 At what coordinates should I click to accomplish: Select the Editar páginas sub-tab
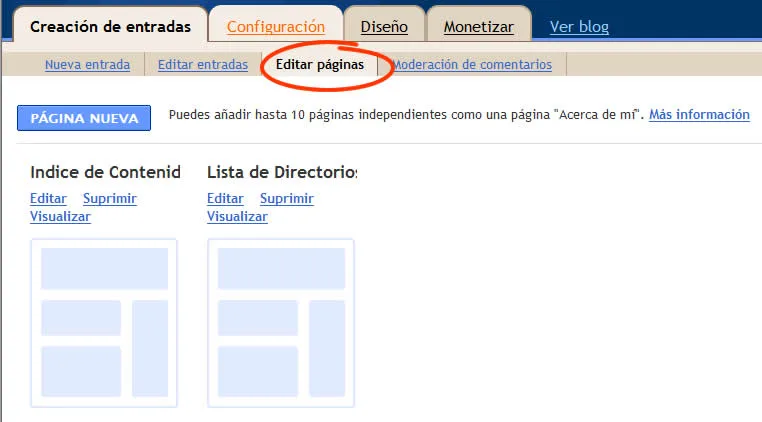pyautogui.click(x=320, y=64)
